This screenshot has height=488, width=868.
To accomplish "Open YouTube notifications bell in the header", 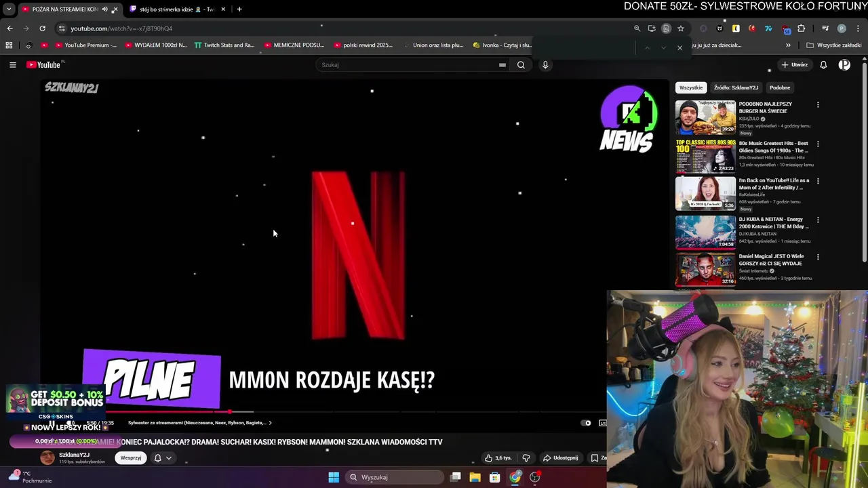I will [823, 65].
